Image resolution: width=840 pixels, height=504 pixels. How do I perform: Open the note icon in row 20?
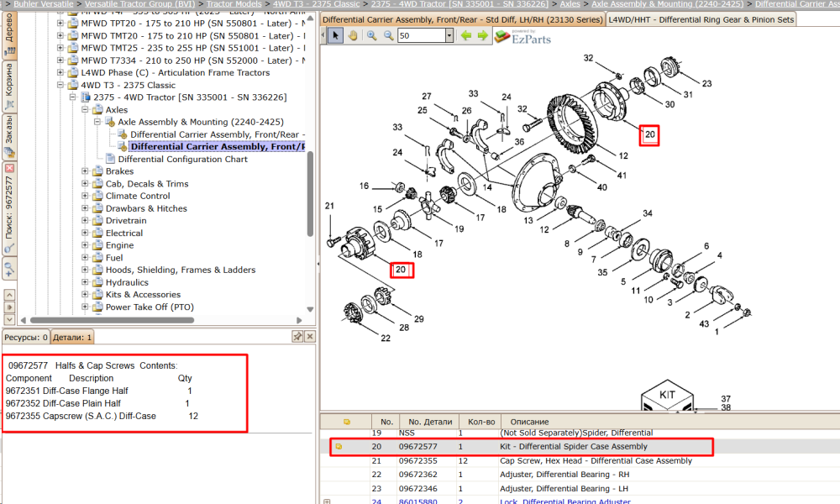tap(339, 446)
